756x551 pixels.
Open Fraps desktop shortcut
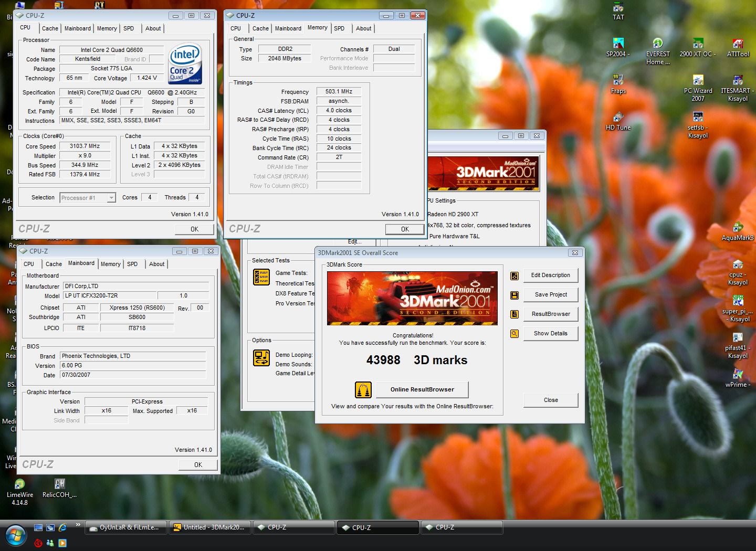(x=618, y=84)
